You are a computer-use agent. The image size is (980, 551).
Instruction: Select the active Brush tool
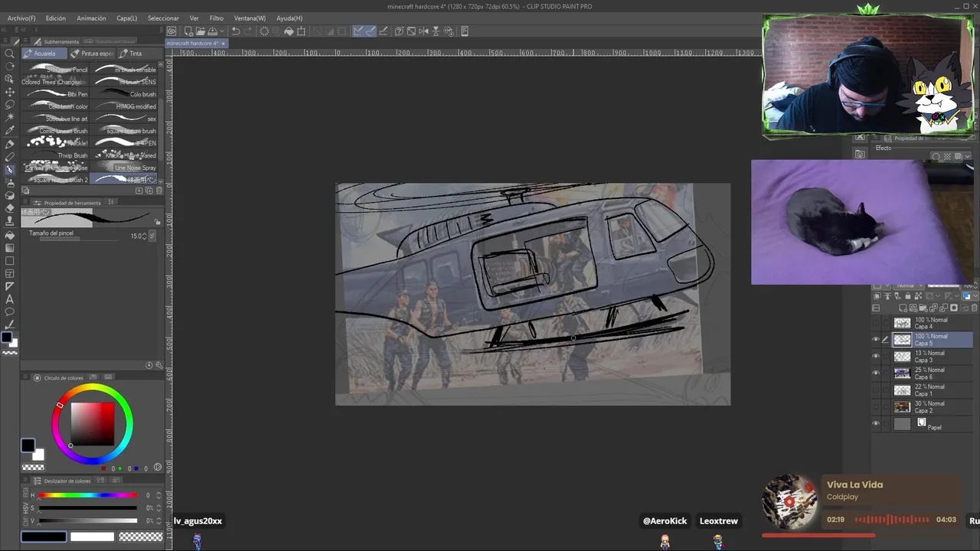tap(10, 170)
